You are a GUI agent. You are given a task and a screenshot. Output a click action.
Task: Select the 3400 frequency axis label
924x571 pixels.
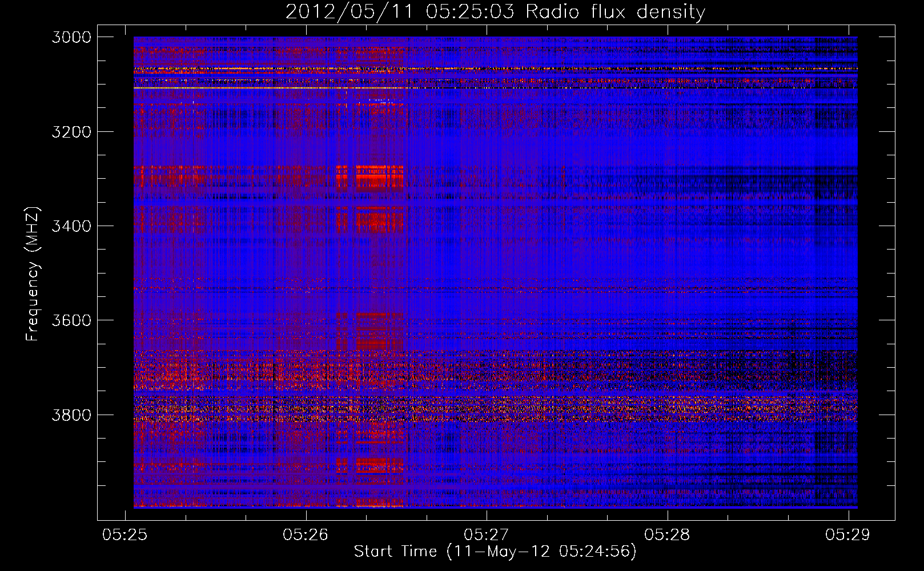click(71, 226)
